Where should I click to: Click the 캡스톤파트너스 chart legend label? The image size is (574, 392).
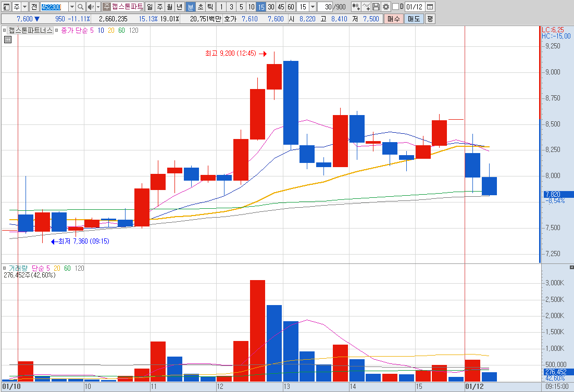tap(31, 30)
